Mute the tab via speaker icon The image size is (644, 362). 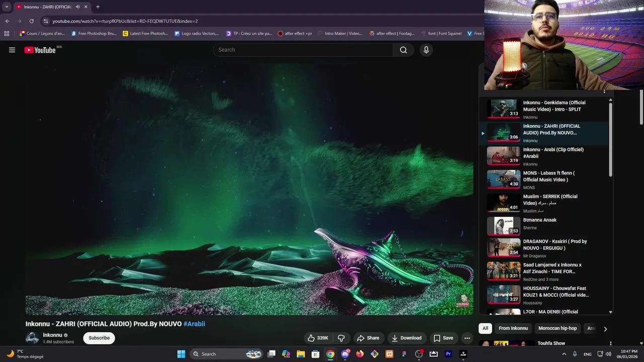[x=77, y=7]
